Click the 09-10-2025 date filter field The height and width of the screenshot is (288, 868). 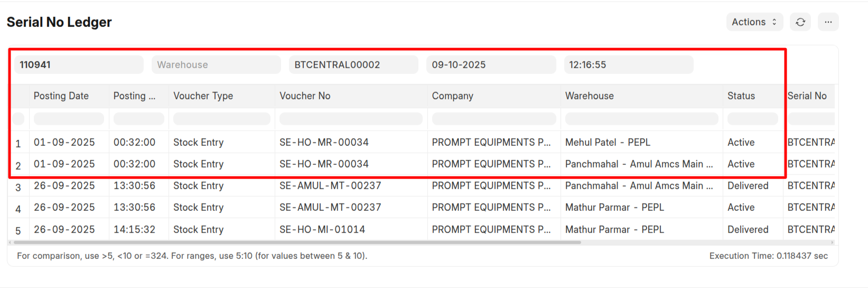point(491,65)
